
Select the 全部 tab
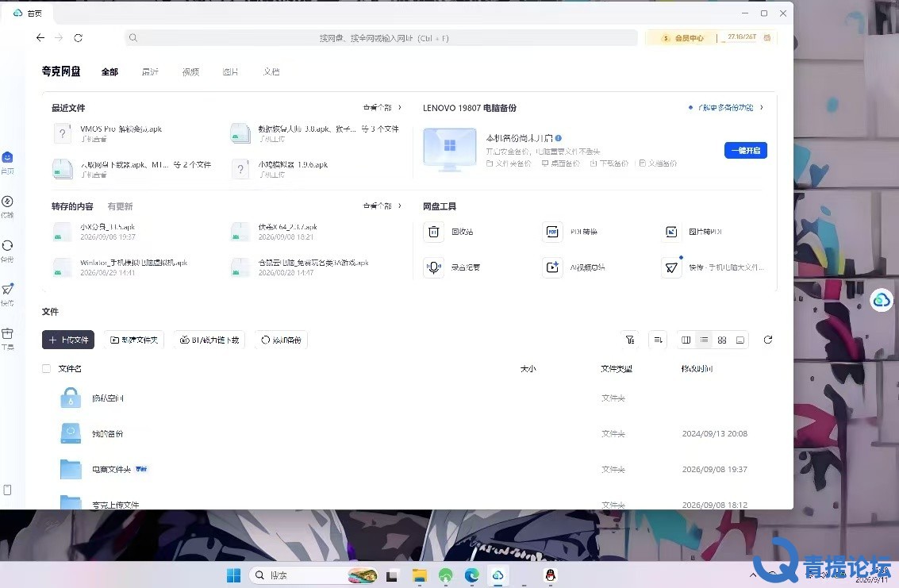(109, 71)
